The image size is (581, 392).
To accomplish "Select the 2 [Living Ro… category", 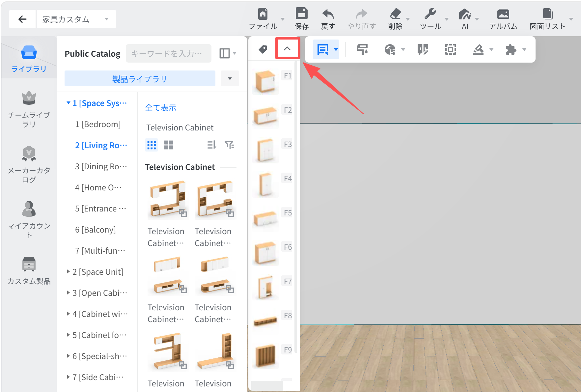I will coord(101,145).
